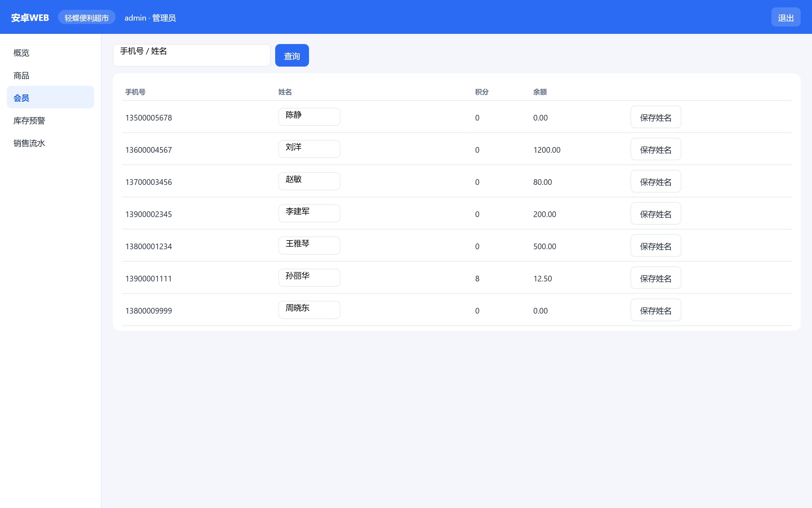Click the points value 8
The width and height of the screenshot is (812, 508).
(x=477, y=279)
